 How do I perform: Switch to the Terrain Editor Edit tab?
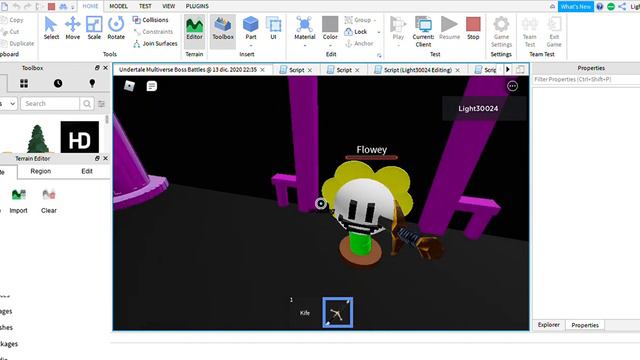tap(87, 171)
